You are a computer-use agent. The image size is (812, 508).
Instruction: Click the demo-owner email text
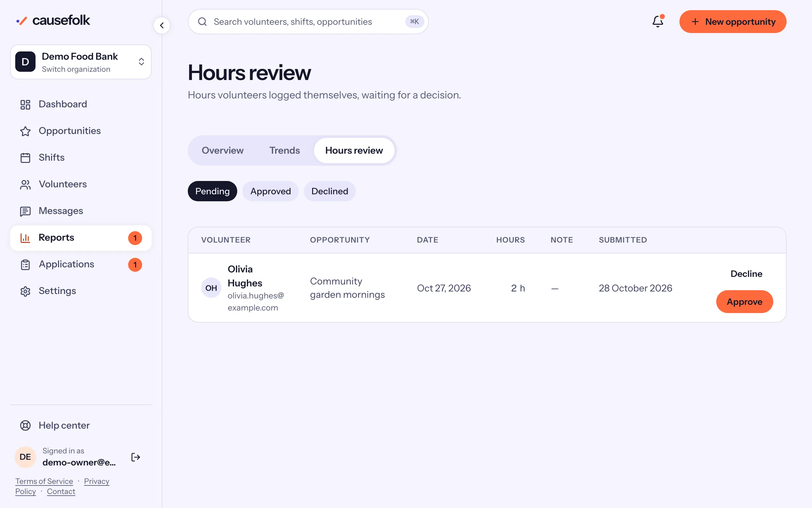(79, 463)
